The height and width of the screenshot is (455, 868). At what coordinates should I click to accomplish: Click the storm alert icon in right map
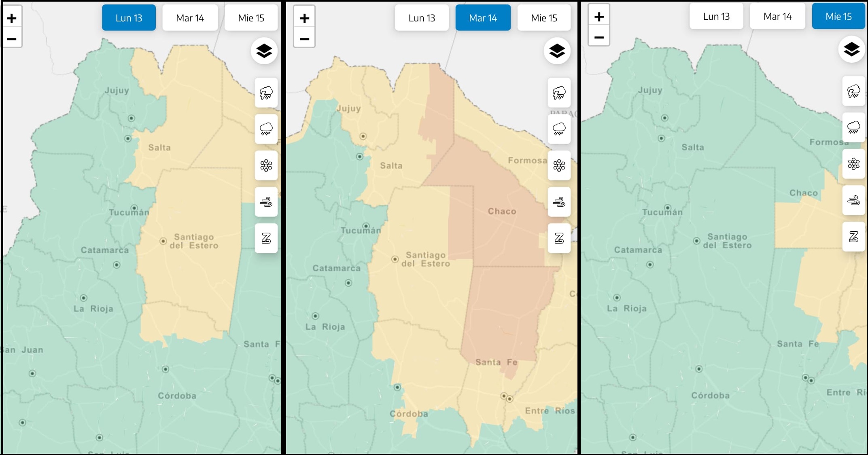coord(853,91)
